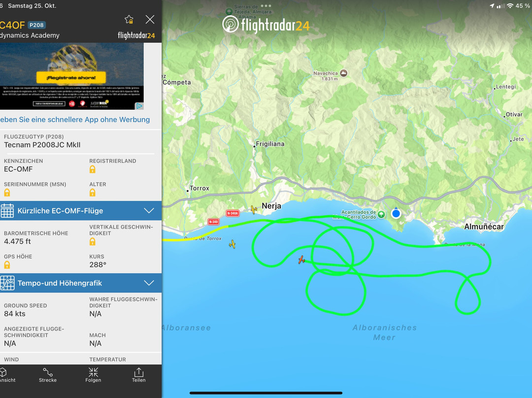Tap Folgen to follow the aircraft

(x=93, y=375)
